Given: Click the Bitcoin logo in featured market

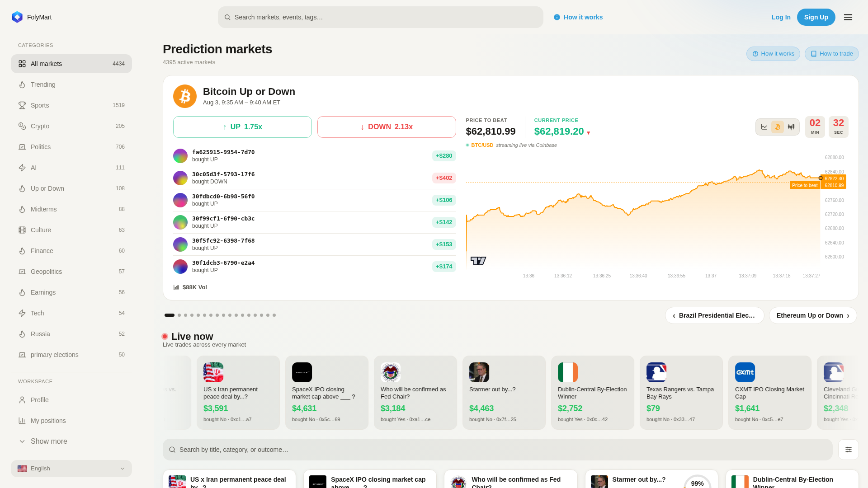Looking at the screenshot, I should point(185,96).
